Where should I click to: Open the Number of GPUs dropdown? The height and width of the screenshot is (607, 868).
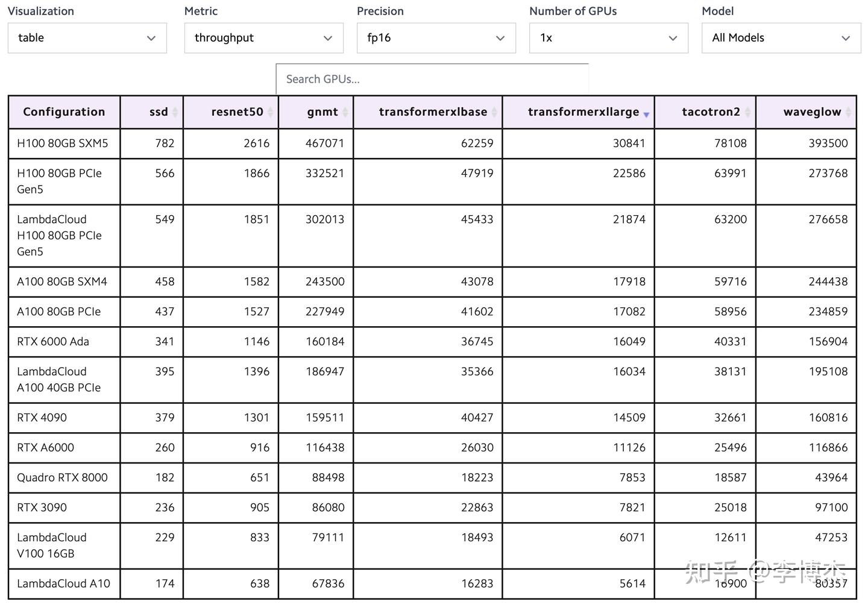(609, 38)
